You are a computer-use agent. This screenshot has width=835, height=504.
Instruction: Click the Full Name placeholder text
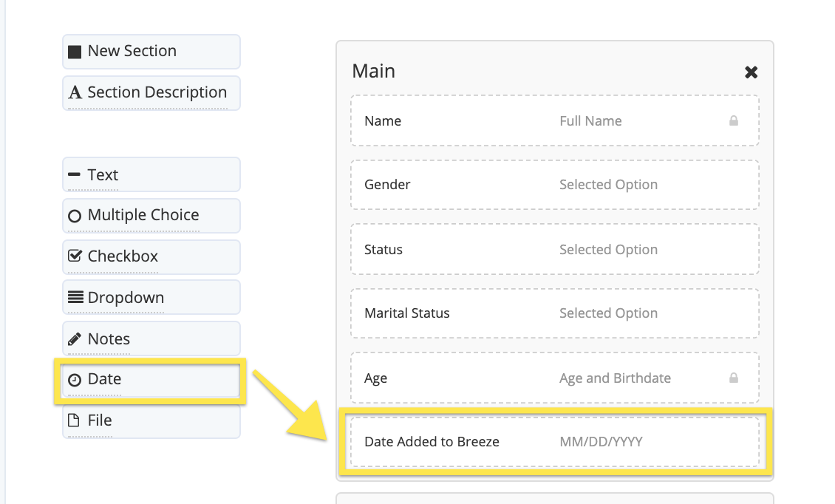point(590,121)
